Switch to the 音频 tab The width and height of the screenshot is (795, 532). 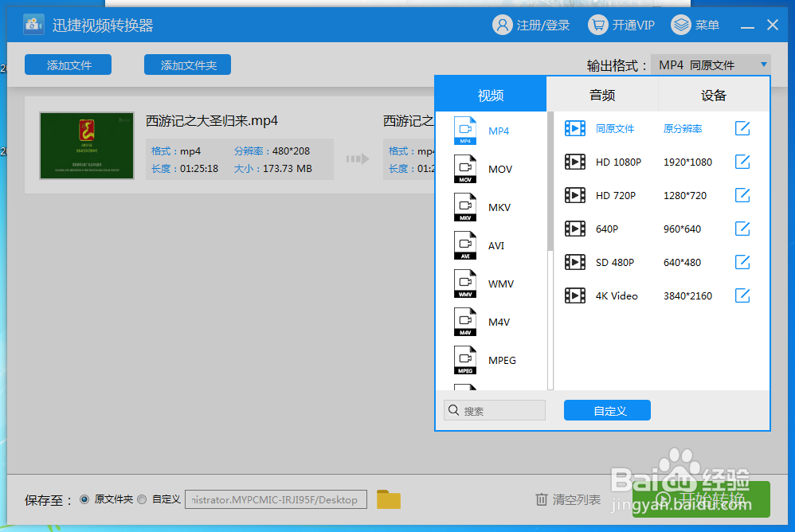click(x=601, y=94)
